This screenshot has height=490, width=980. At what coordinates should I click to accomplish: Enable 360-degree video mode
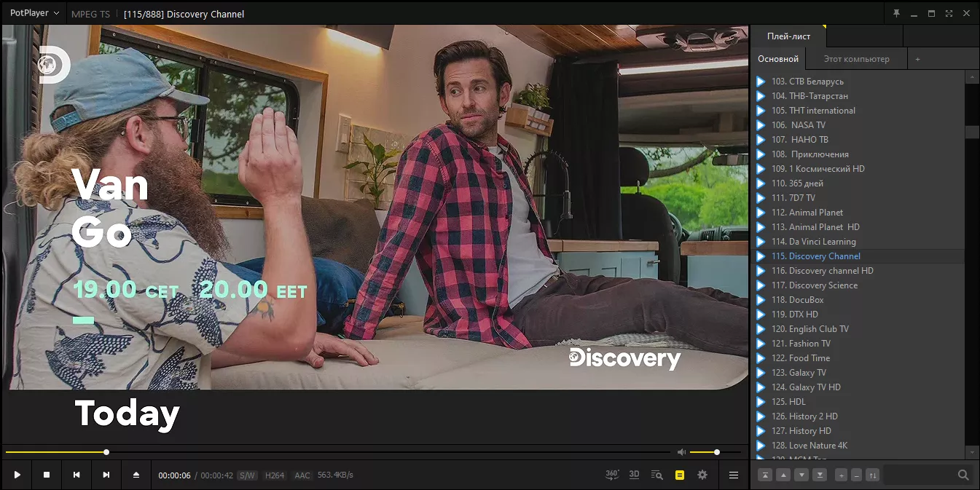coord(612,475)
